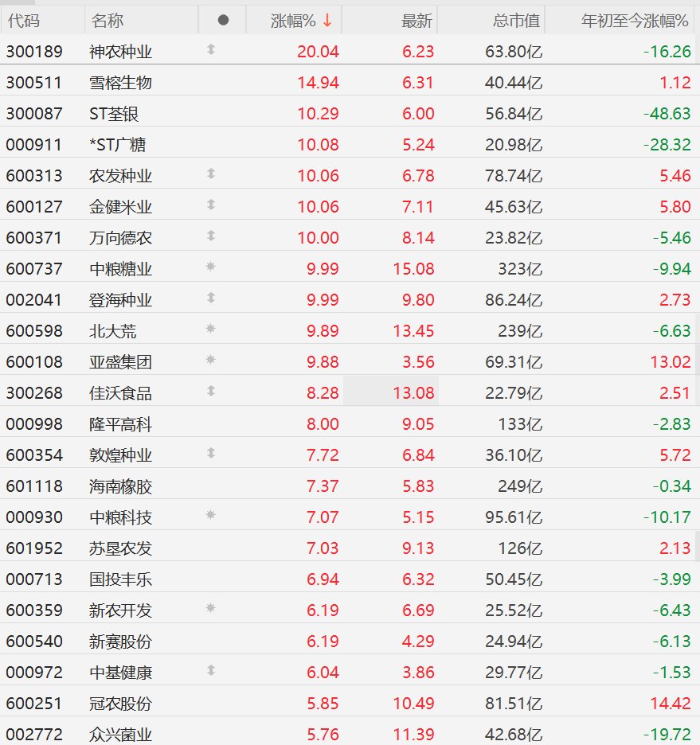This screenshot has height=745, width=700.
Task: Click 登海种业 stock name
Action: [120, 300]
